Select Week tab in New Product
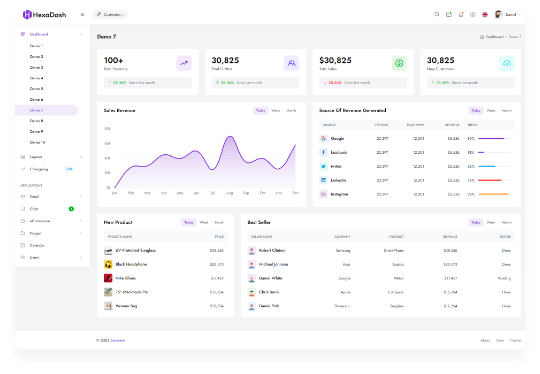Screen dimensions: 540x374 pos(204,222)
